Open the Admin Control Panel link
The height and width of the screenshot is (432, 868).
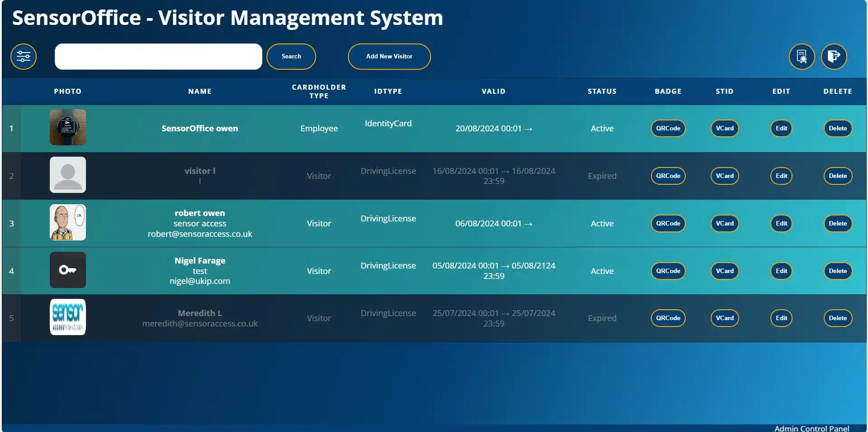point(811,428)
